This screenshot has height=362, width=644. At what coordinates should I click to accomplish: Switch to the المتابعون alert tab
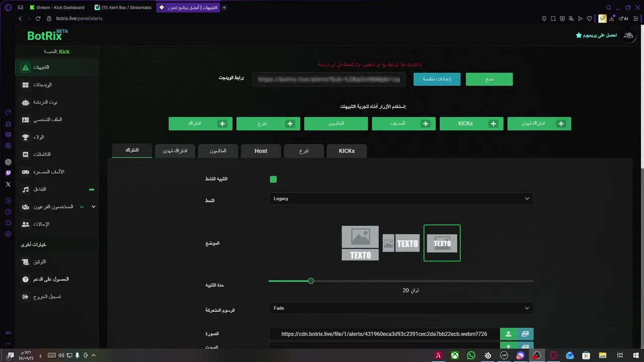coord(218,151)
